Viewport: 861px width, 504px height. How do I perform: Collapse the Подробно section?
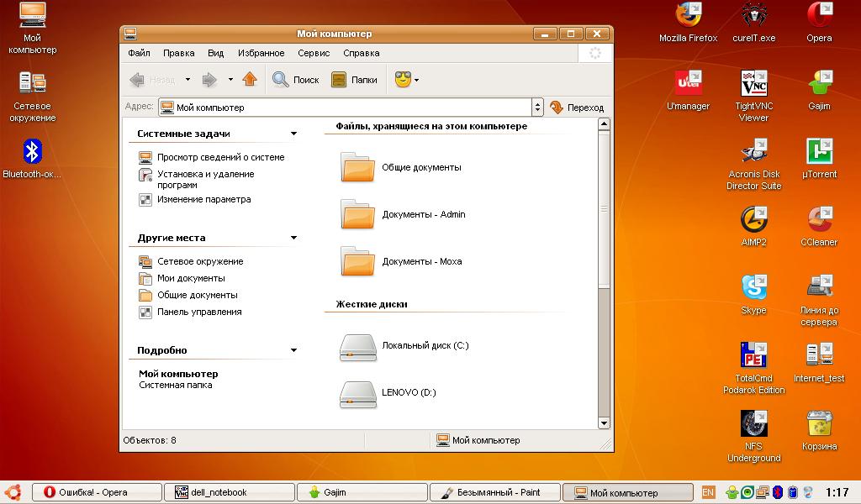click(293, 350)
